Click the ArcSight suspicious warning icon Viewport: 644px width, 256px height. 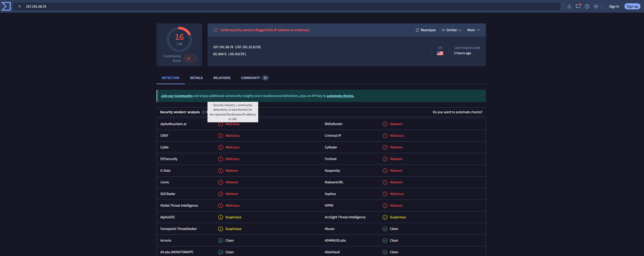(x=385, y=217)
